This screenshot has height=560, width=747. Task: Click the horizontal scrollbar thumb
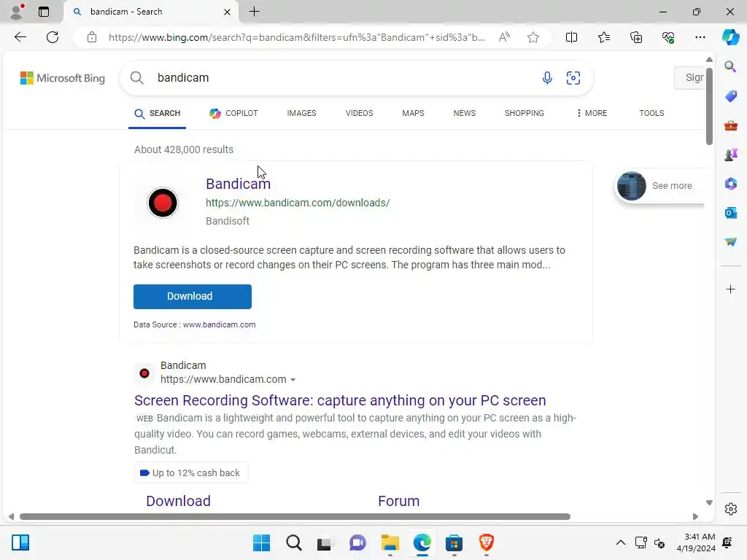(x=295, y=517)
